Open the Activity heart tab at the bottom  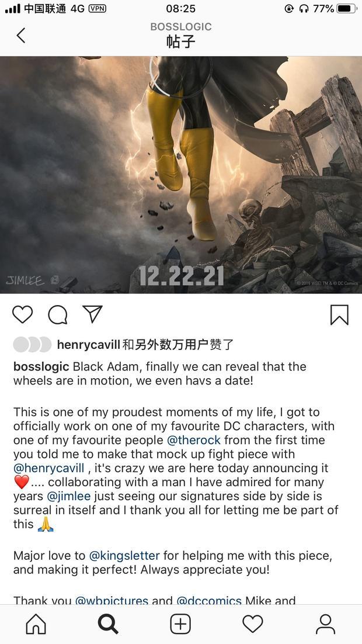click(x=253, y=624)
